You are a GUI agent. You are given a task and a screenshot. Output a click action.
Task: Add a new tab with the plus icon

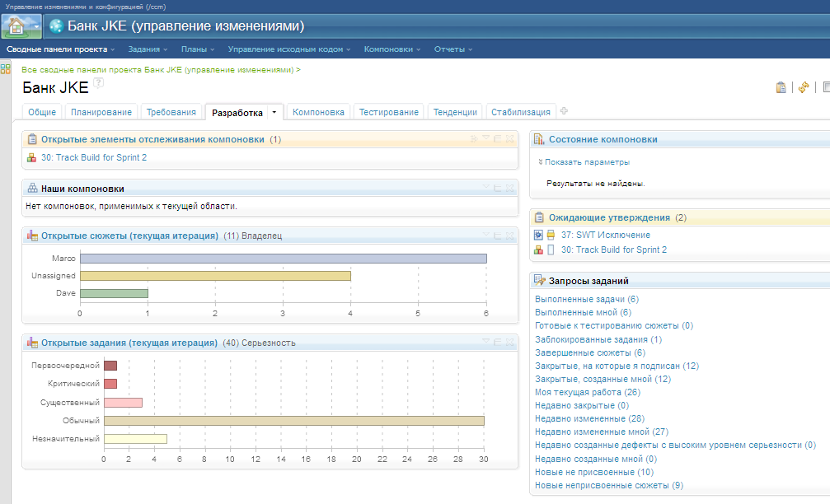564,111
